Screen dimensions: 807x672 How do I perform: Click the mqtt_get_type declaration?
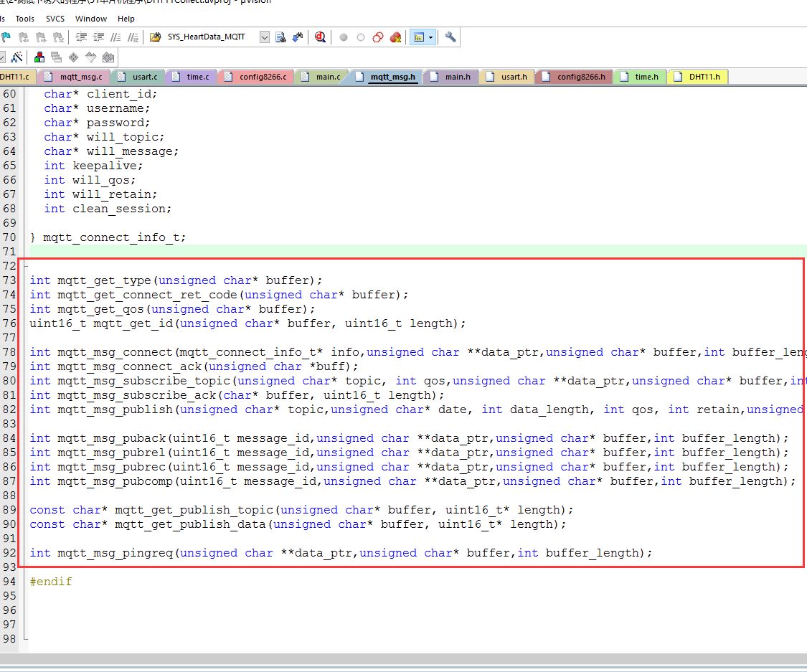coord(176,280)
